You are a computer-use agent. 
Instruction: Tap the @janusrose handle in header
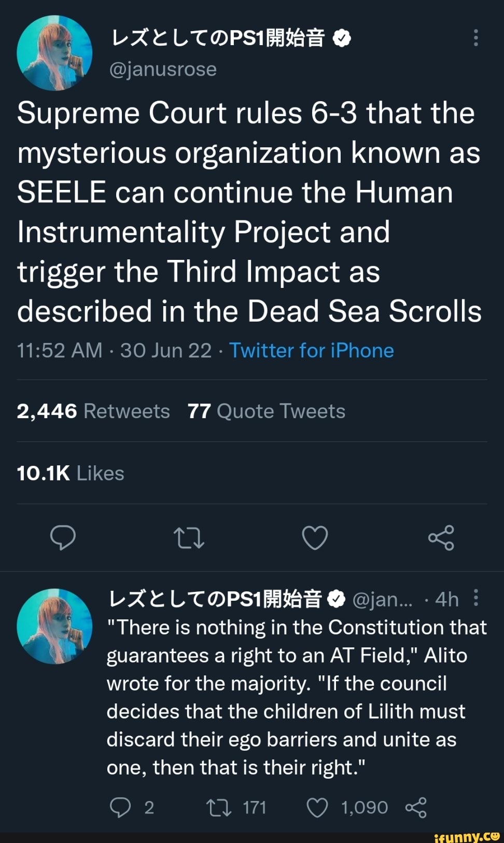163,69
